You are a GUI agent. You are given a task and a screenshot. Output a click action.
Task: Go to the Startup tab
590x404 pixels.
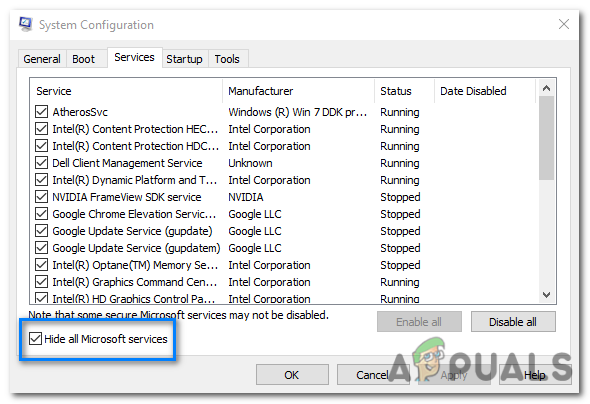pyautogui.click(x=184, y=59)
